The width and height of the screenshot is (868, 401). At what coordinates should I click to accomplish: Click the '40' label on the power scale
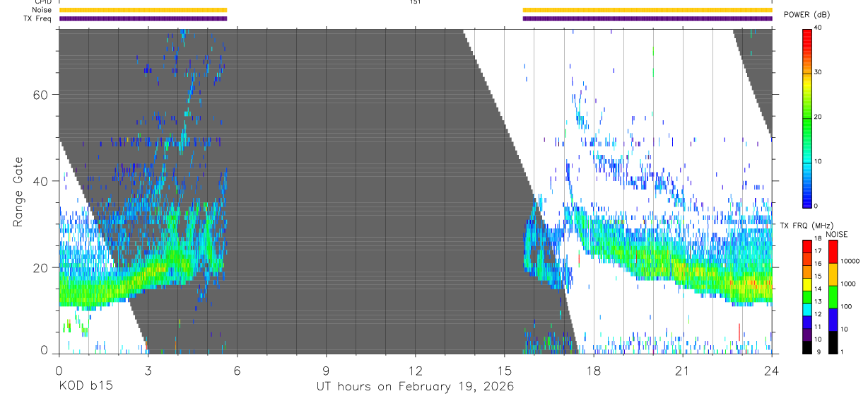click(819, 28)
